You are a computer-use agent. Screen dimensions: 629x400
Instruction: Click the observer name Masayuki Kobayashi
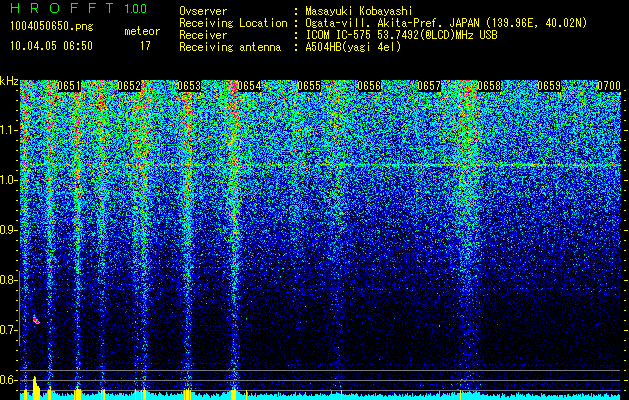pos(358,11)
